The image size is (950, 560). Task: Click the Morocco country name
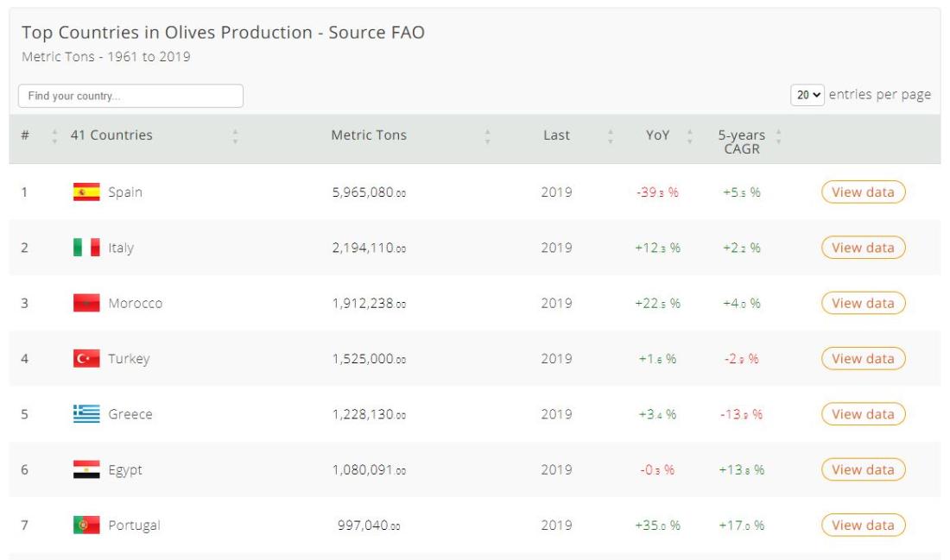[x=135, y=304]
